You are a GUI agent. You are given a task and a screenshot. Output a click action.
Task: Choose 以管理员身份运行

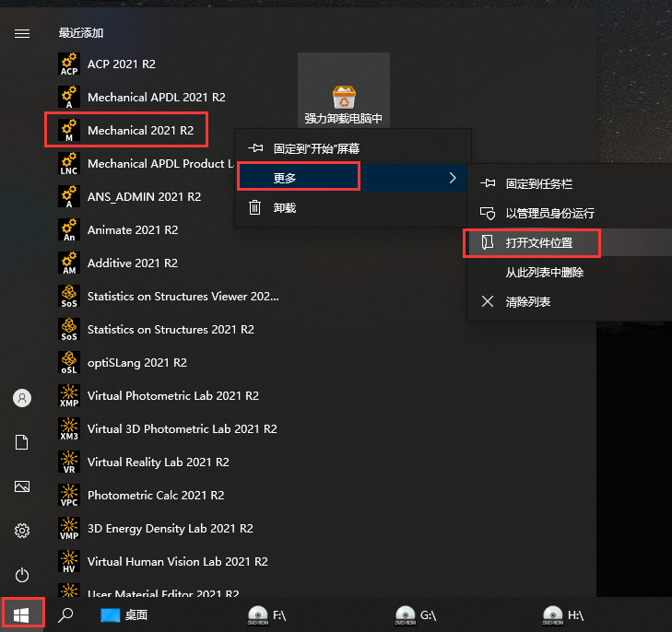(570, 213)
